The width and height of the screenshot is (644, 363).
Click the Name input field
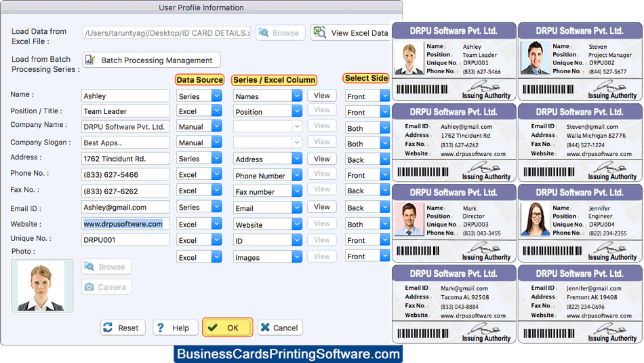[125, 96]
